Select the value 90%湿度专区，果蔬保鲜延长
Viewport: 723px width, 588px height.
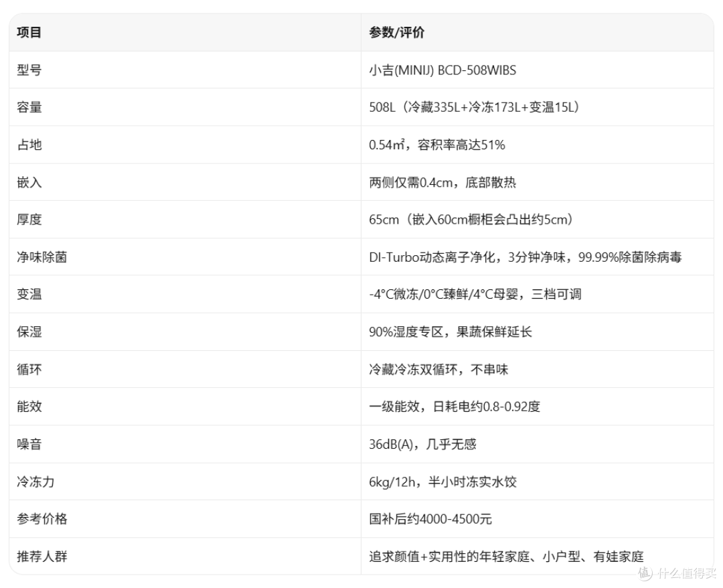click(x=451, y=332)
